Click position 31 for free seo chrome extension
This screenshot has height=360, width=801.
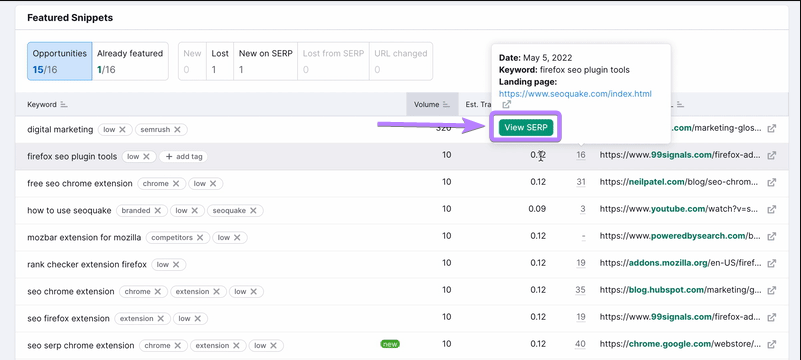pos(581,182)
